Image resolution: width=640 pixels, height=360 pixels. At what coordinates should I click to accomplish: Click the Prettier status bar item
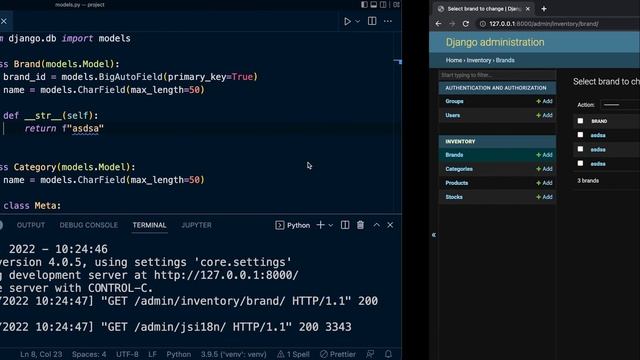(x=338, y=354)
